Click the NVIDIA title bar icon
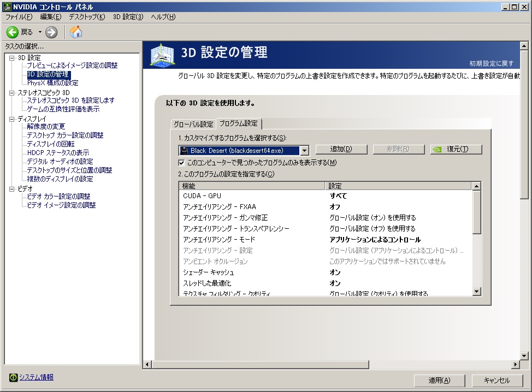Screen dimensions: 532x392 tap(7, 7)
